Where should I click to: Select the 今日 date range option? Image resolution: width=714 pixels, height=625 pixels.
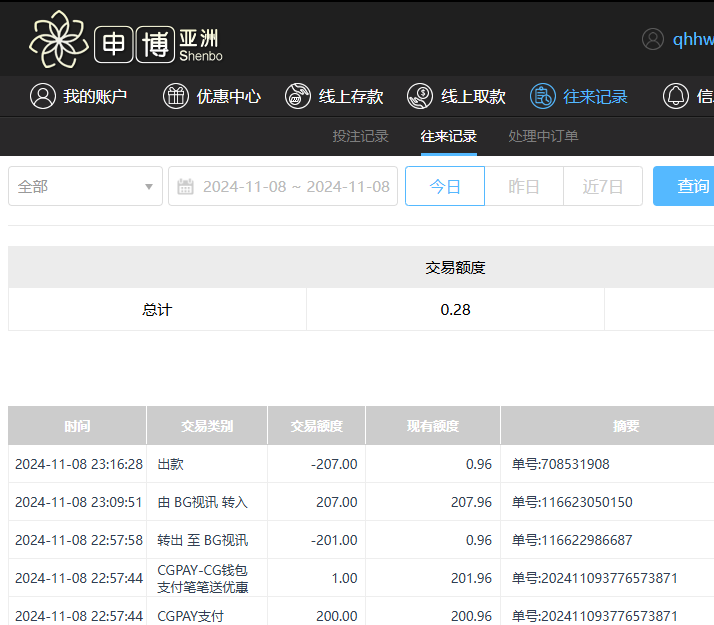[445, 186]
